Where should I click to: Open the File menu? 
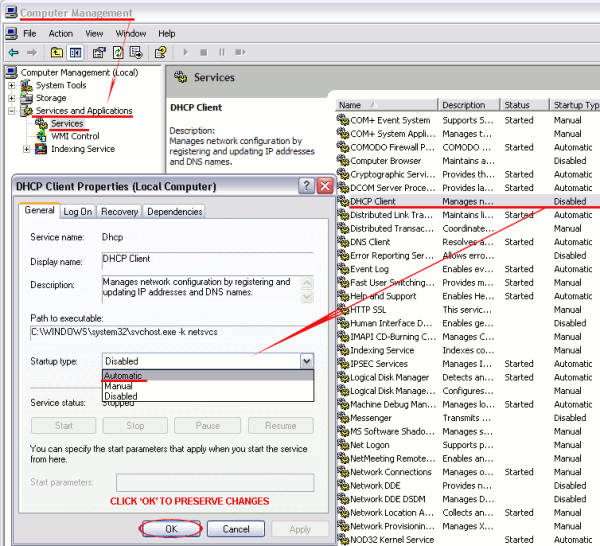pos(29,34)
